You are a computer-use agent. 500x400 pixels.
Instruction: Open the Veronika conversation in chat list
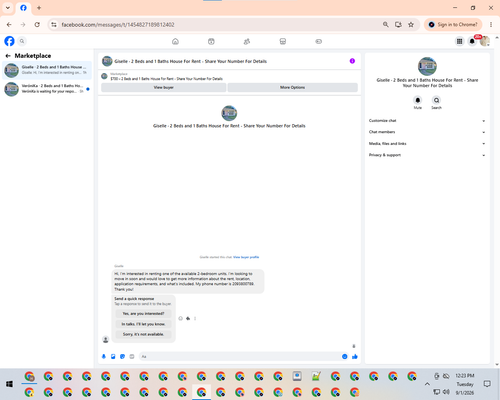coord(47,89)
